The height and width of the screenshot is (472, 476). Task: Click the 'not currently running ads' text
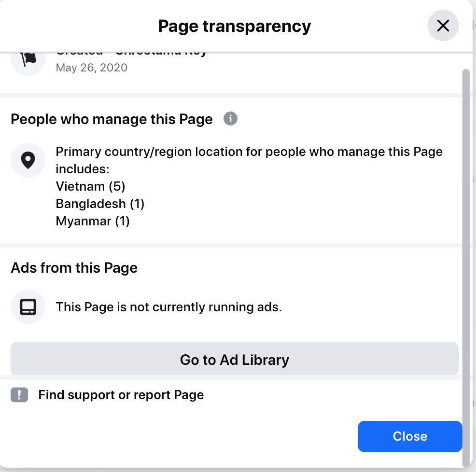[x=168, y=306]
